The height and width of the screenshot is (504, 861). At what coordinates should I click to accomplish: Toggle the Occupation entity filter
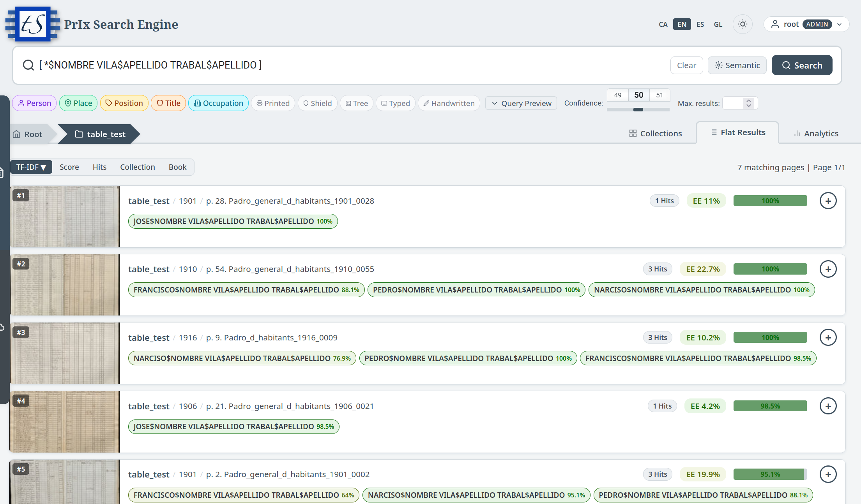click(218, 103)
